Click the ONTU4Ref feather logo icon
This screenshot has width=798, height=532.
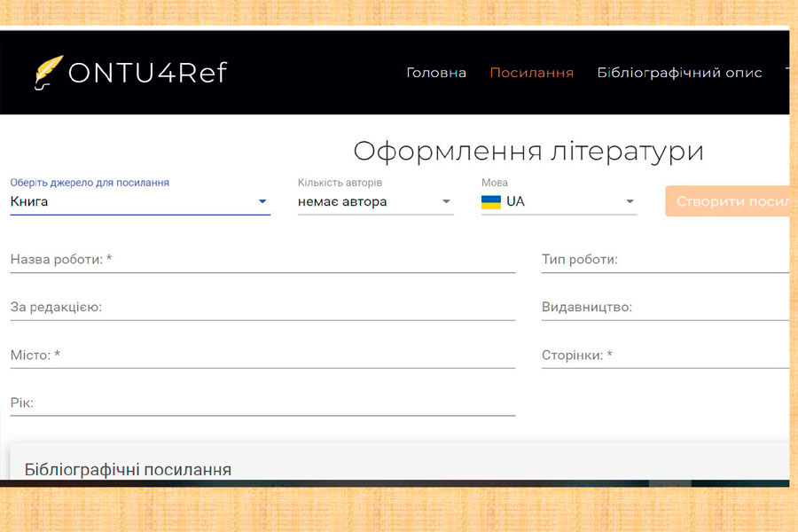[x=49, y=73]
